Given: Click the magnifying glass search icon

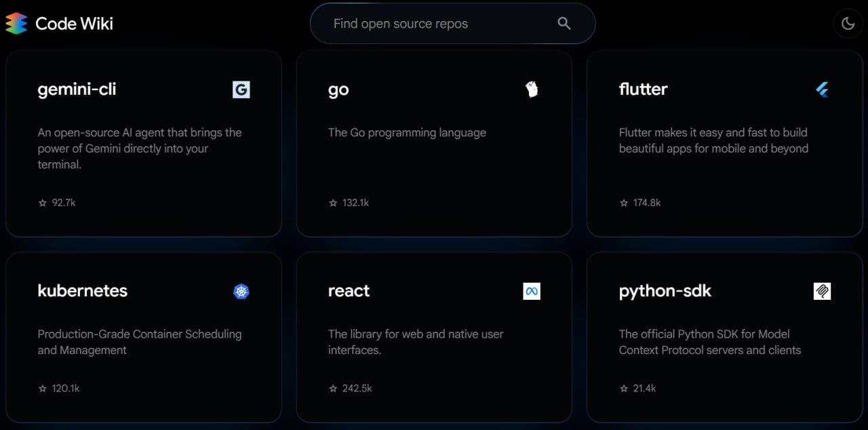Looking at the screenshot, I should 564,23.
